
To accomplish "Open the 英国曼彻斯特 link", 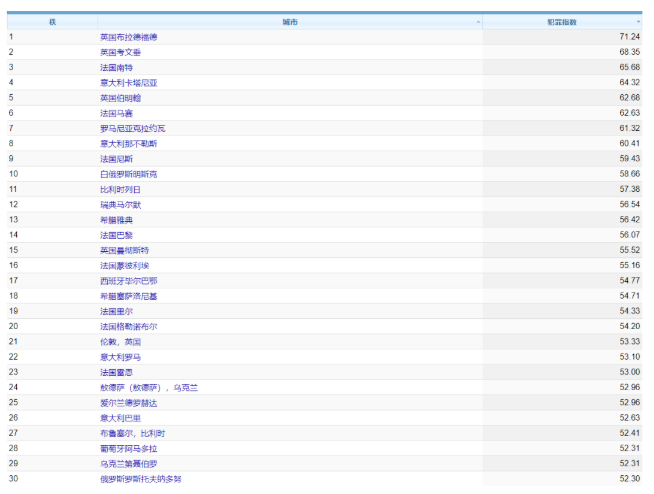I will point(124,250).
